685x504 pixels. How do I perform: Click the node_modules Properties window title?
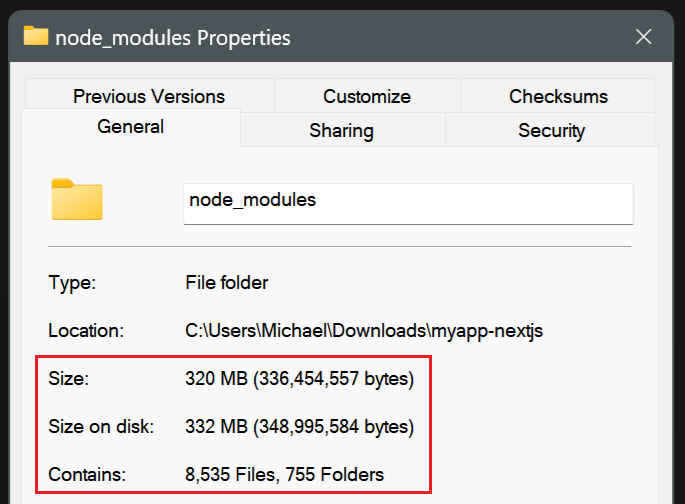tap(173, 38)
